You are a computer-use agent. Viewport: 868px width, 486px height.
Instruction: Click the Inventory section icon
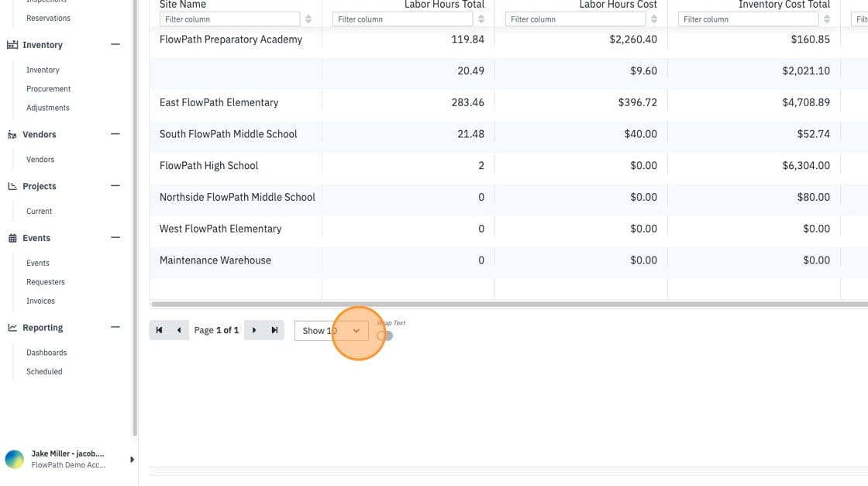12,45
